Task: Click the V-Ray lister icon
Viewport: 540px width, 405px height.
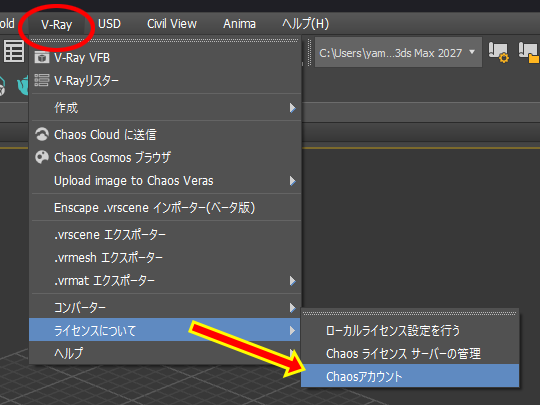Action: coord(42,81)
